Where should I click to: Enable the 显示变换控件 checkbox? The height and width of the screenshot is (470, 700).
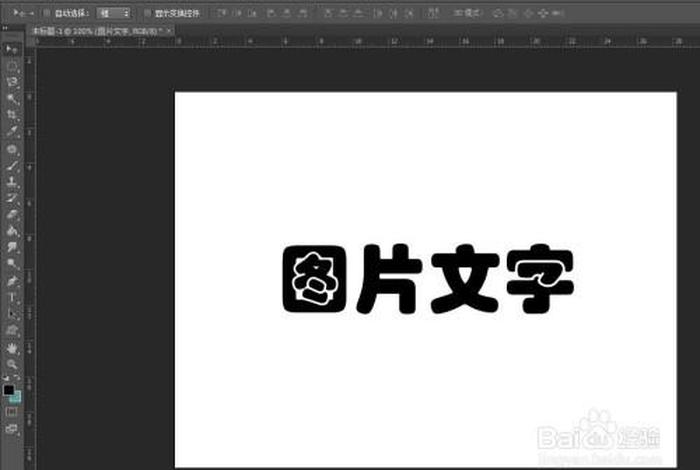pos(147,13)
